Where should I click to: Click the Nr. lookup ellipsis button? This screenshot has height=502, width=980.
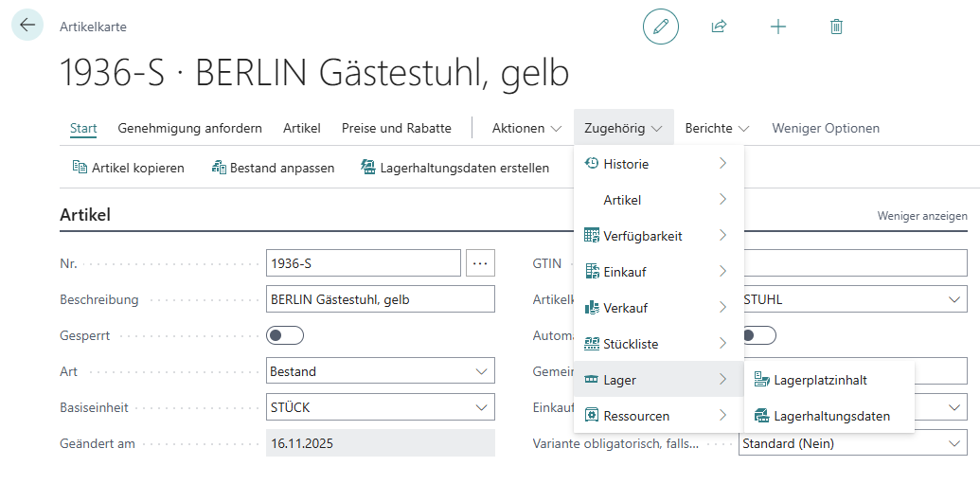480,263
